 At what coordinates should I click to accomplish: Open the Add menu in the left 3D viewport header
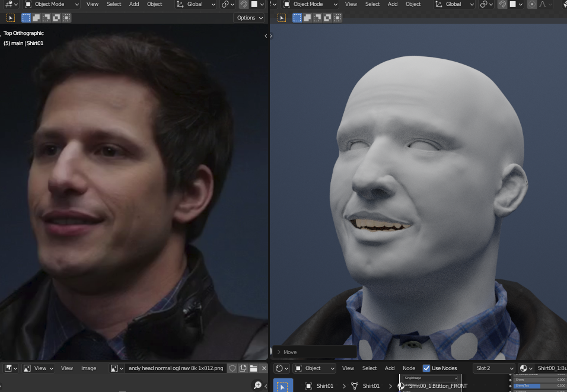(x=134, y=4)
